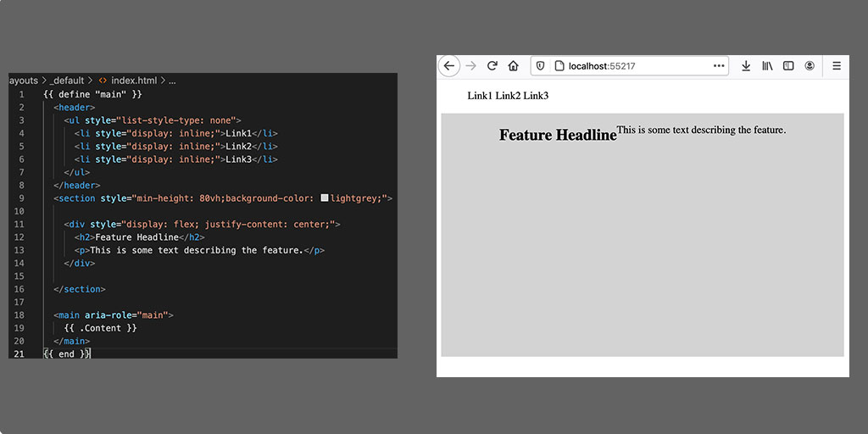Click the browser forward arrow button
868x434 pixels.
[471, 66]
